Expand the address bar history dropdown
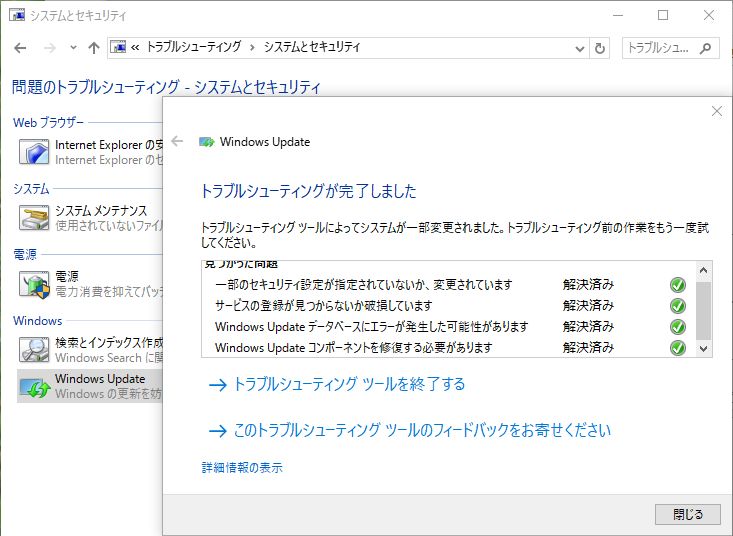 580,48
